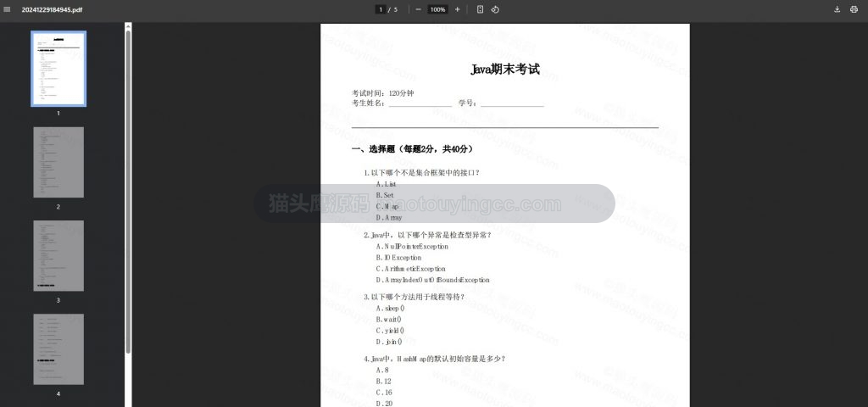This screenshot has height=407, width=868.
Task: Click option D. join()
Action: point(389,342)
